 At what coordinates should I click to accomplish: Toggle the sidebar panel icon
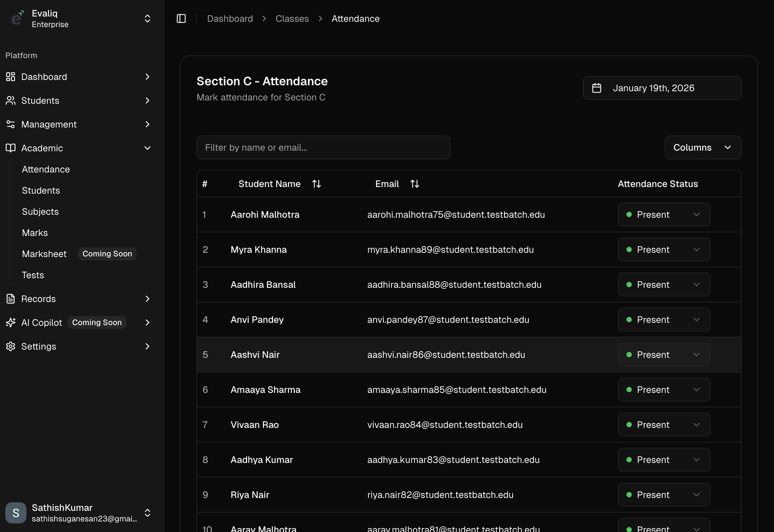coord(181,19)
